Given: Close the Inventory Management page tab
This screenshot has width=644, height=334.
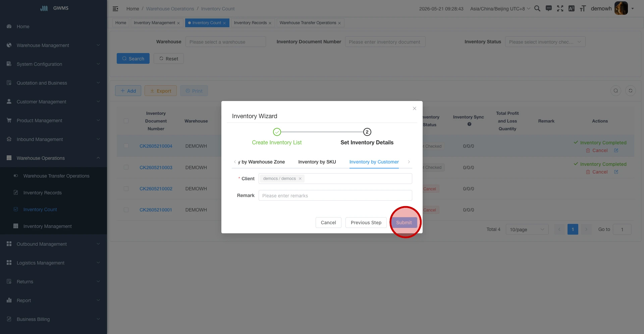Looking at the screenshot, I should tap(178, 23).
